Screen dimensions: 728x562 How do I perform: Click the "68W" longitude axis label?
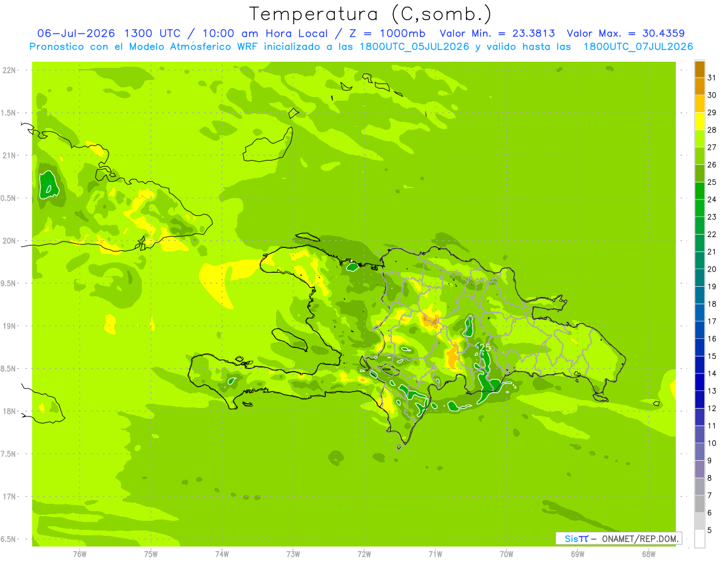tap(649, 554)
